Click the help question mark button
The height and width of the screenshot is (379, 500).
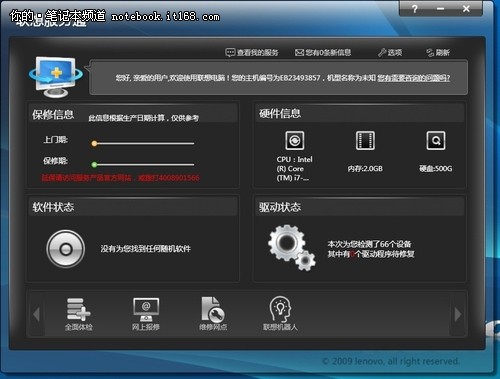point(414,9)
